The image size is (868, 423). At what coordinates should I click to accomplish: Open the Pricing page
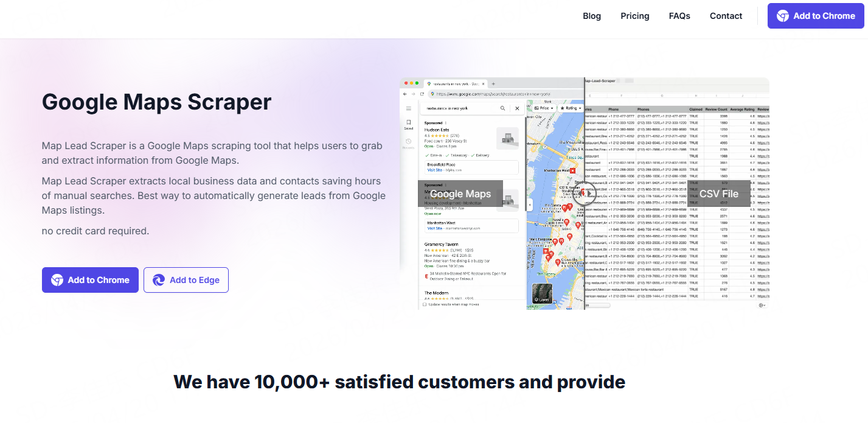(x=634, y=16)
